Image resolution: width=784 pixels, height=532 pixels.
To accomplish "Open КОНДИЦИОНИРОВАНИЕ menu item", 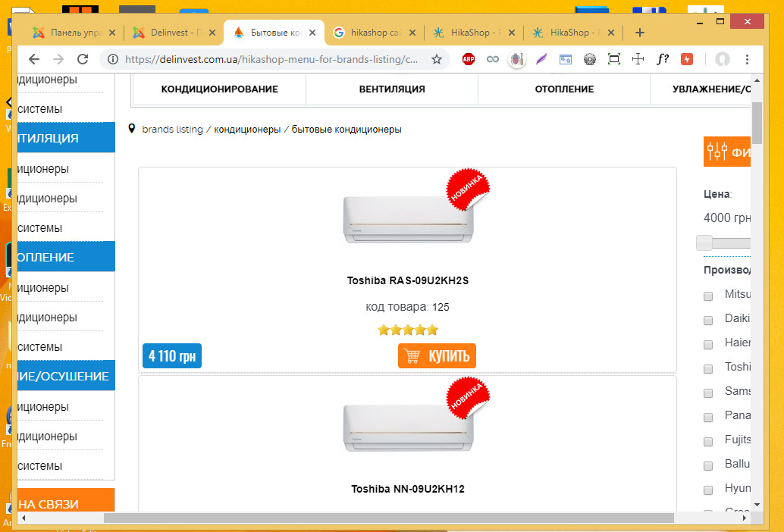I will [219, 89].
